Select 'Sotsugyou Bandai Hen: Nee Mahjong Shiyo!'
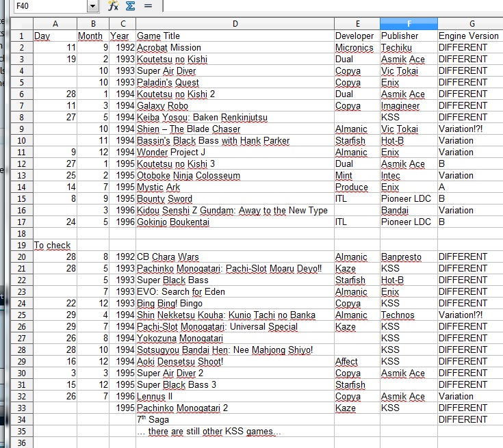This screenshot has width=503, height=448. (x=235, y=350)
